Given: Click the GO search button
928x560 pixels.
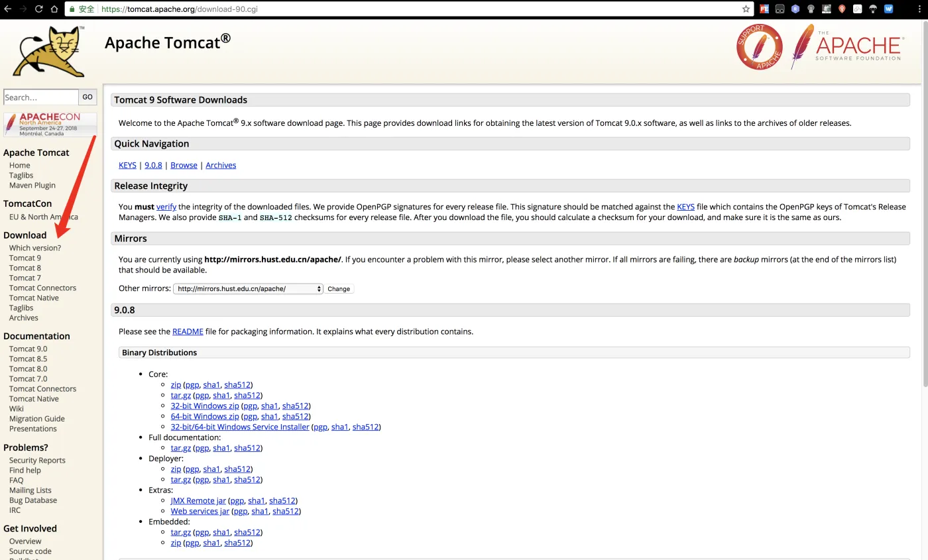Looking at the screenshot, I should 87,97.
